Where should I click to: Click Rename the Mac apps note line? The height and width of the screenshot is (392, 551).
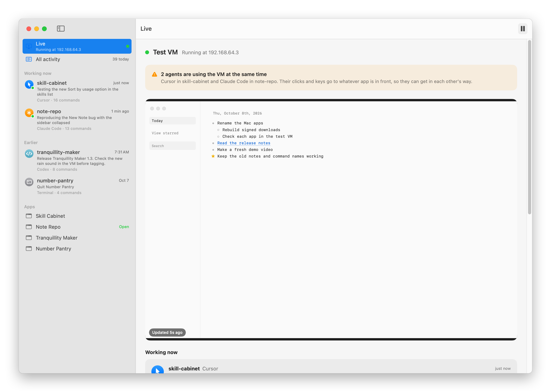point(240,123)
